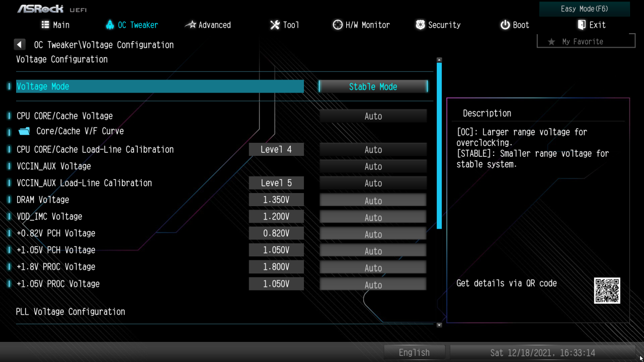Click the 1.200V VDD_IMC value
Screen dimensions: 644x362
click(x=276, y=217)
